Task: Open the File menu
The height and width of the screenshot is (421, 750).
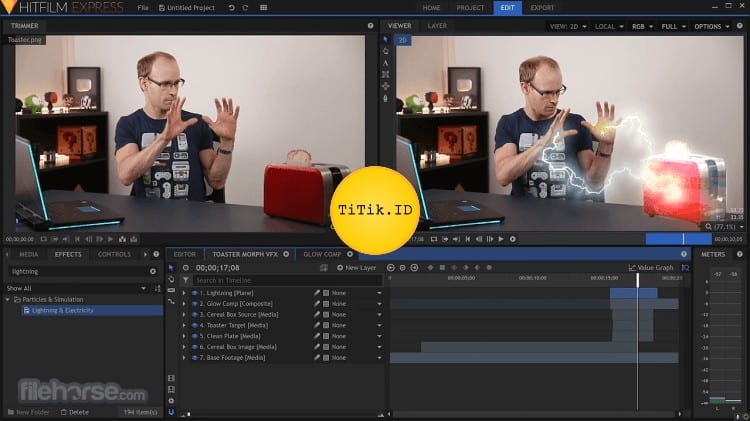Action: [143, 8]
